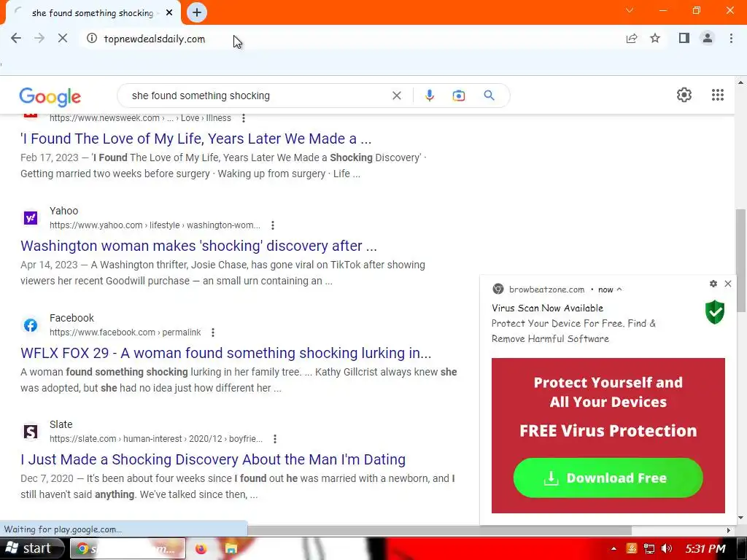Open the Windows start button
747x560 pixels.
pyautogui.click(x=32, y=548)
